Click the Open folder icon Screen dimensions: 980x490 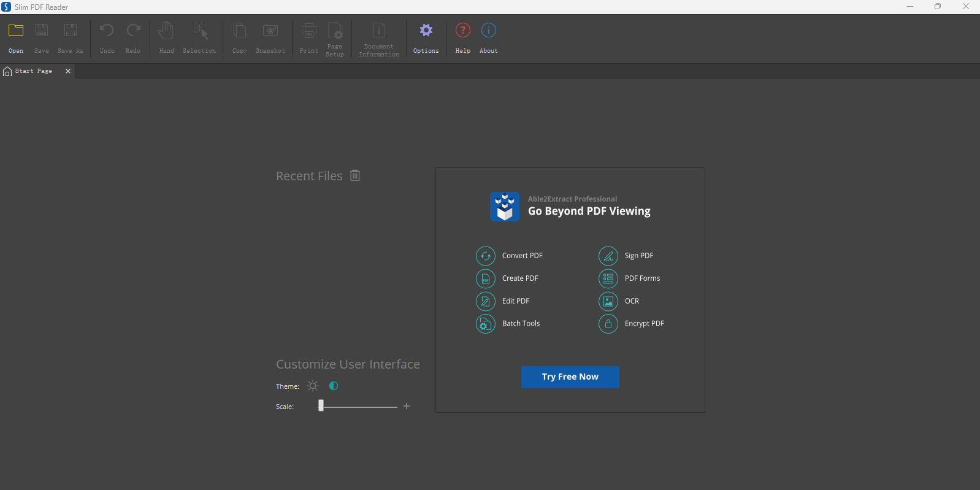tap(16, 31)
